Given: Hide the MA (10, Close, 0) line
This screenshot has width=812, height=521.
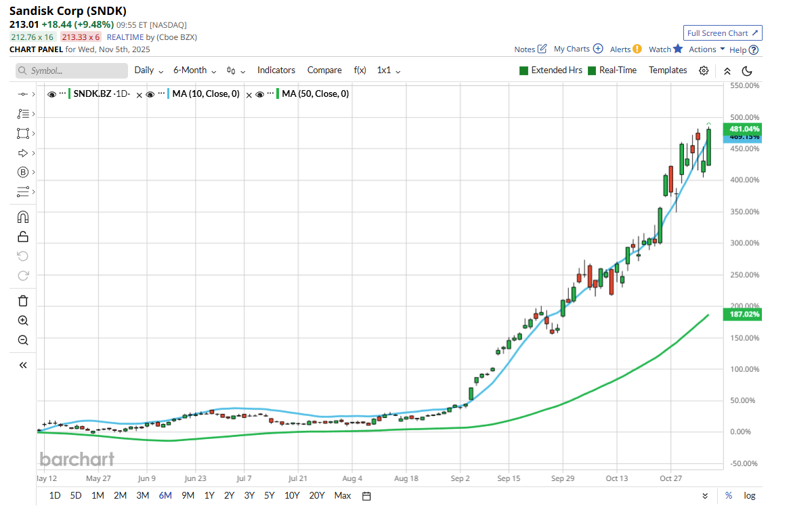Looking at the screenshot, I should [151, 94].
